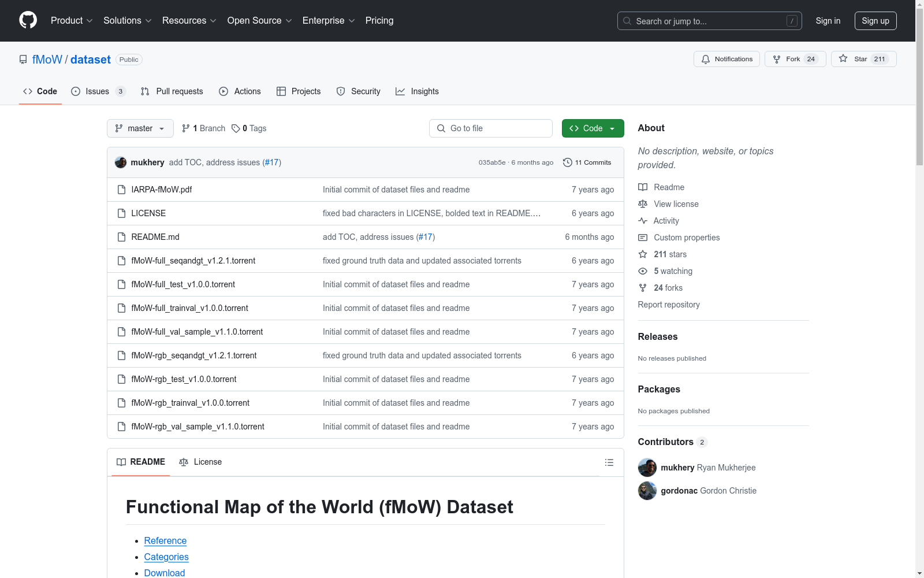
Task: Open fMoW-full_seqandgt_v1.2.1.torrent file
Action: click(193, 261)
